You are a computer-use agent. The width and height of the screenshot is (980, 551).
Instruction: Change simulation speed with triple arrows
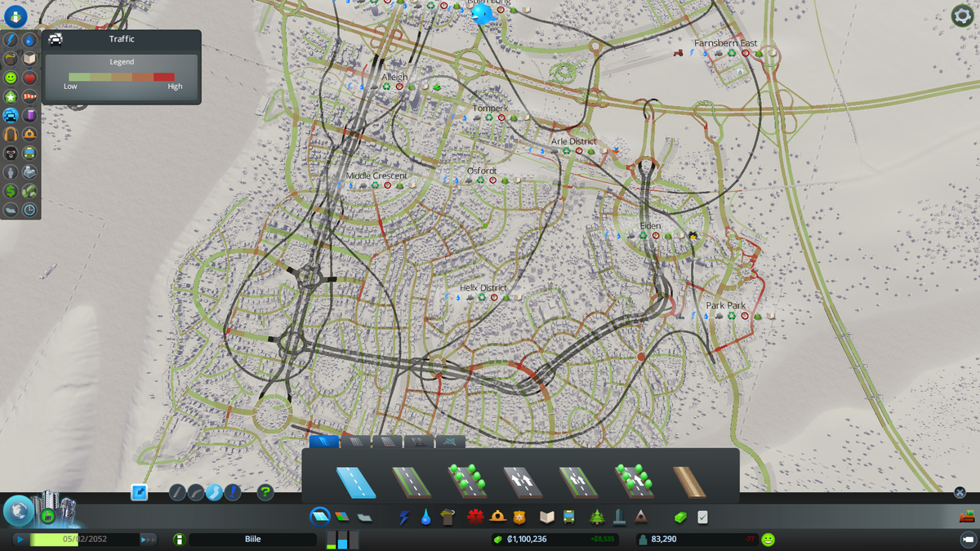(148, 540)
